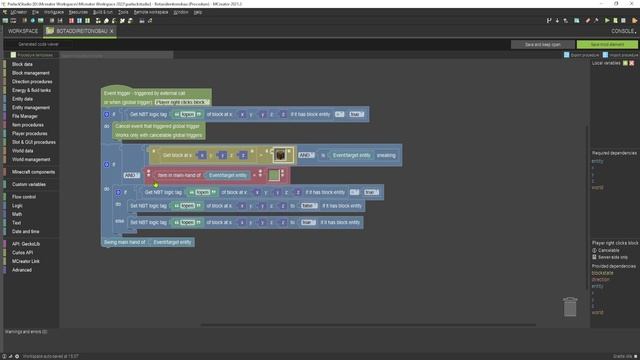Click Save and keep open button
Image resolution: width=640 pixels, height=360 pixels.
click(x=542, y=44)
